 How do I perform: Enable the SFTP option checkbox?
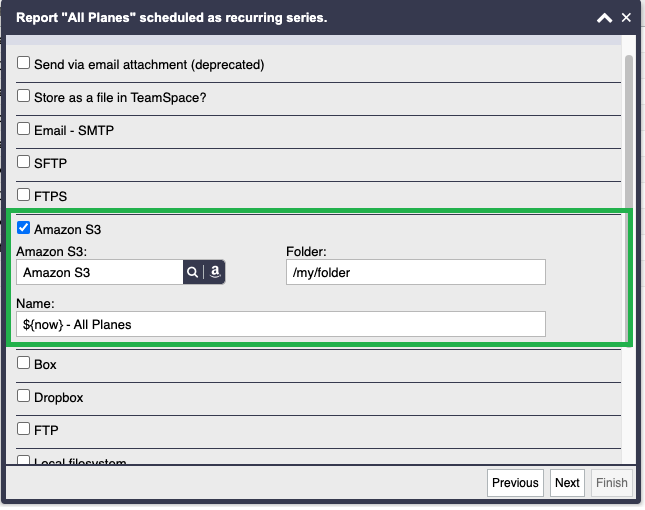pos(23,162)
